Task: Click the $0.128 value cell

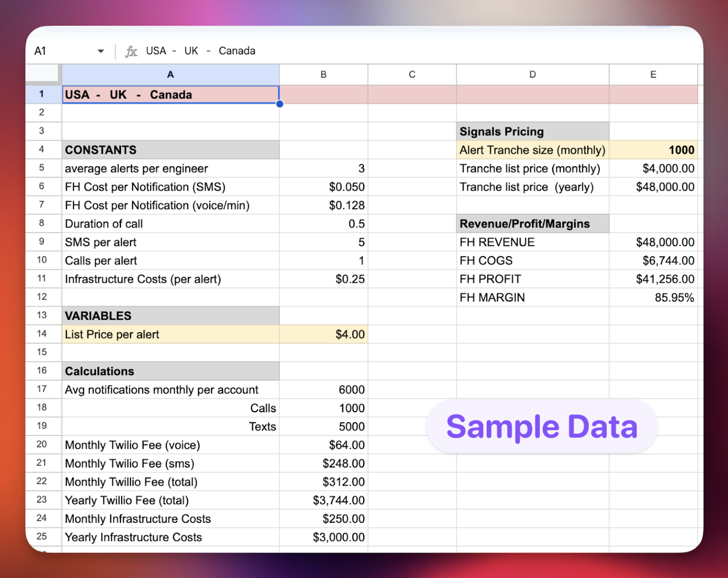Action: [x=324, y=205]
